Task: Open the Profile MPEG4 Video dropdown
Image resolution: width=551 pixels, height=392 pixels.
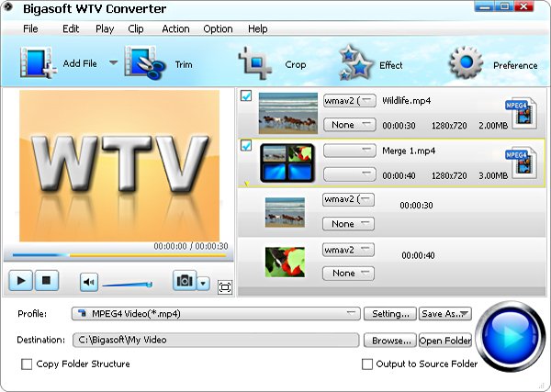Action: (x=216, y=313)
